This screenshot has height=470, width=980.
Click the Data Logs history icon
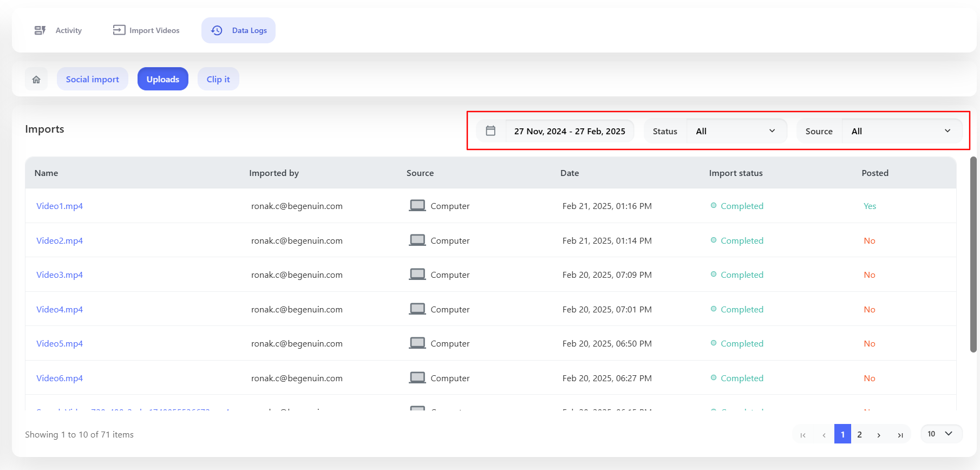coord(217,30)
